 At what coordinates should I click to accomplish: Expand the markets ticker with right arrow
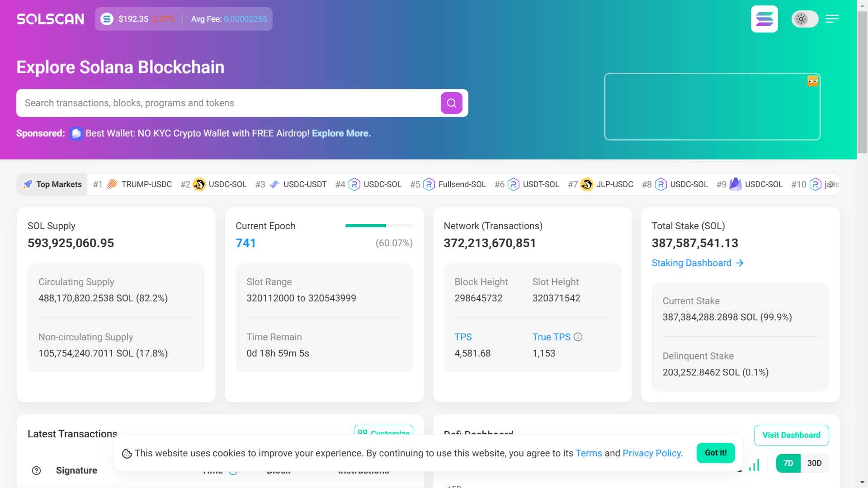pos(832,184)
